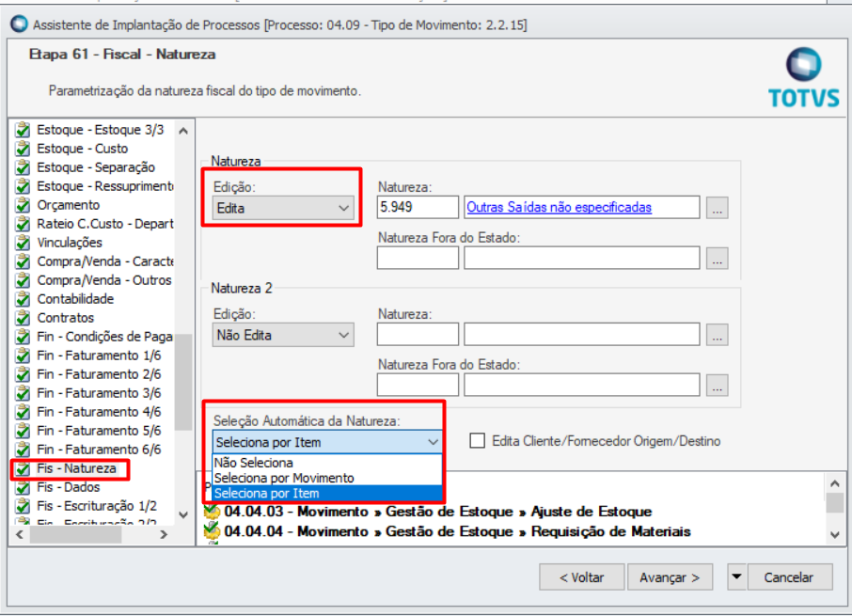The image size is (852, 616).
Task: Open Natureza 2 Edição dropdown Não Edita
Action: click(282, 335)
